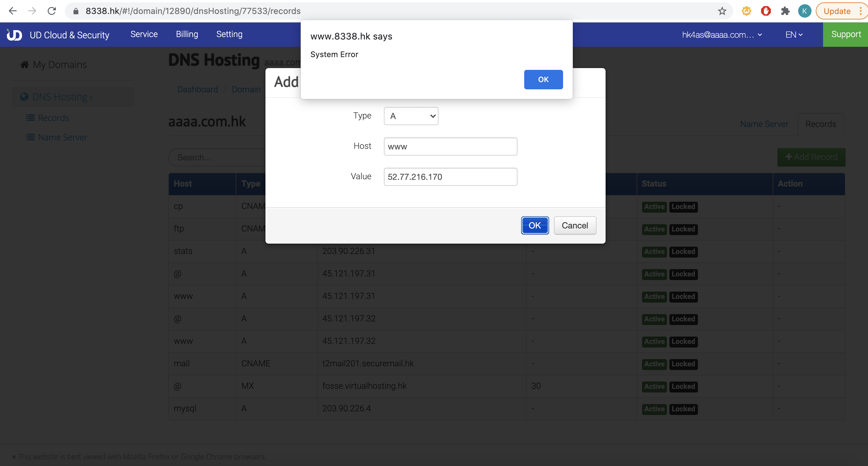
Task: Click Locked badge in the ftp row
Action: pos(683,229)
